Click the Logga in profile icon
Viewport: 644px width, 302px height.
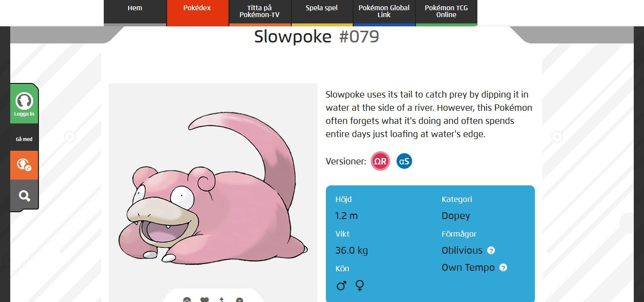24,102
